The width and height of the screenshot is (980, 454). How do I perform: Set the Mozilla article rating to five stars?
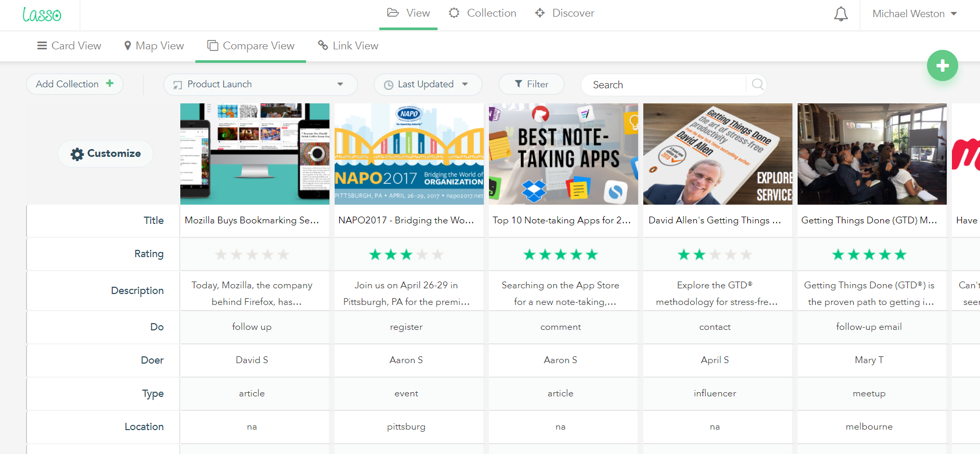pos(283,255)
